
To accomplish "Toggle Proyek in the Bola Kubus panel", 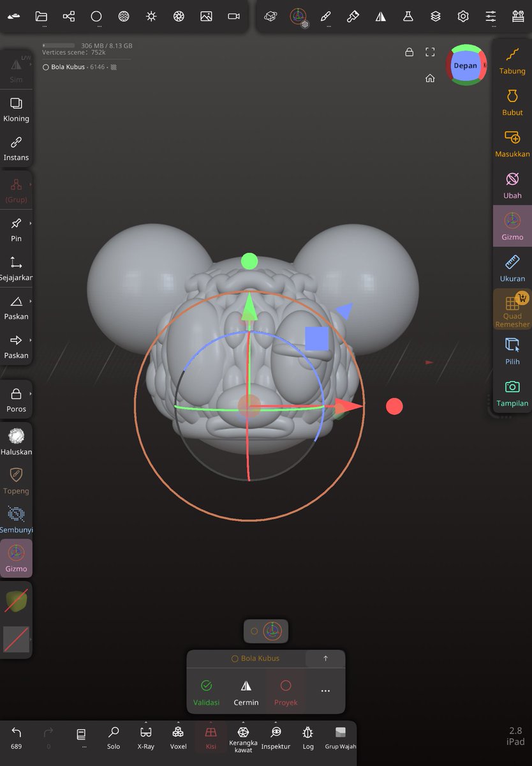I will tap(286, 692).
